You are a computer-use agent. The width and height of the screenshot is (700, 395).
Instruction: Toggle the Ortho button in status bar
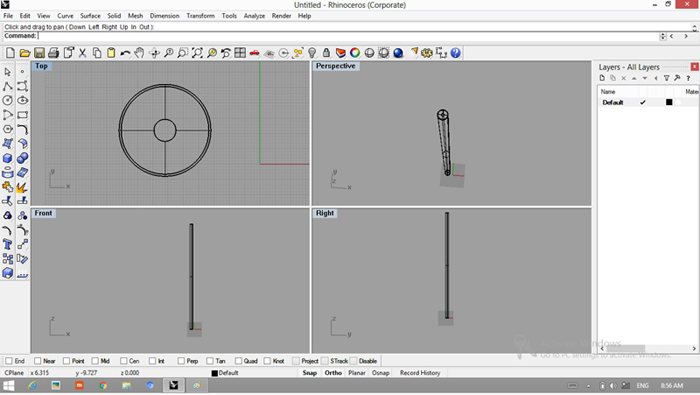[x=333, y=373]
